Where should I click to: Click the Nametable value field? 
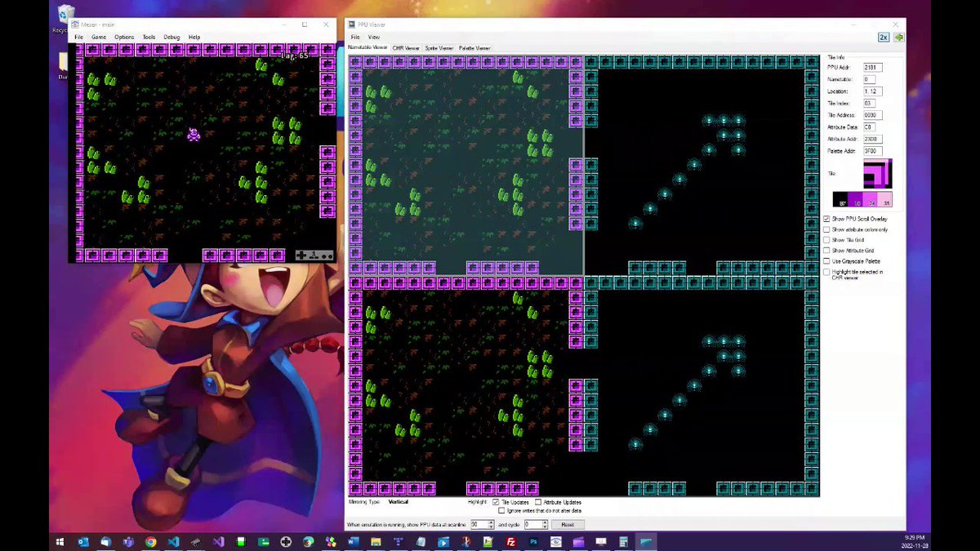(870, 79)
